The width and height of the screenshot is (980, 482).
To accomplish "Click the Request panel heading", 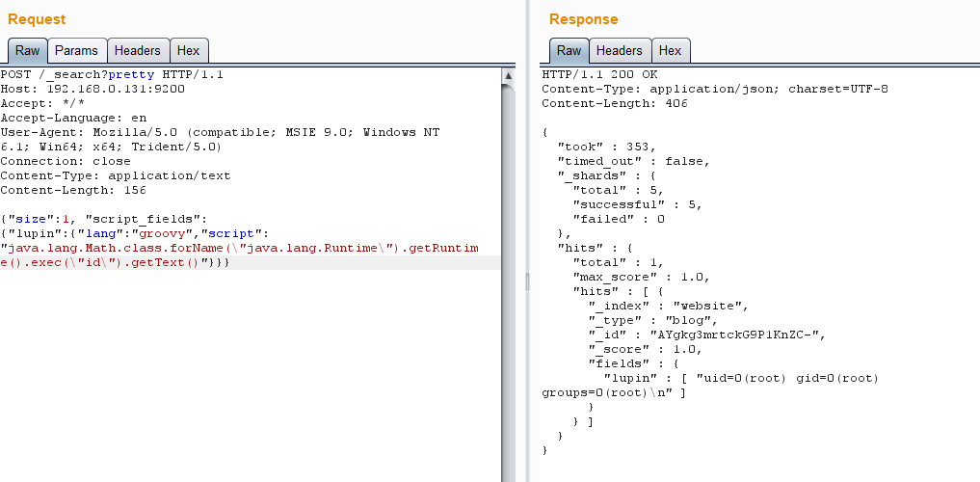I will (37, 19).
